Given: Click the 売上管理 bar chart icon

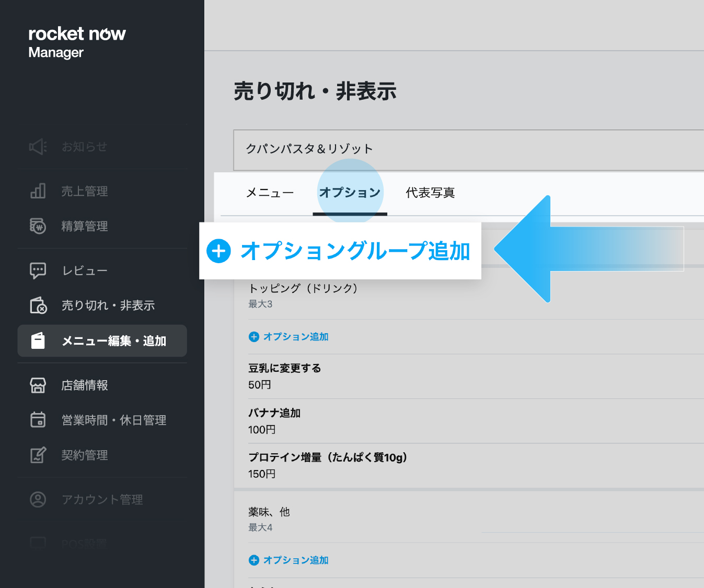Looking at the screenshot, I should pyautogui.click(x=38, y=191).
